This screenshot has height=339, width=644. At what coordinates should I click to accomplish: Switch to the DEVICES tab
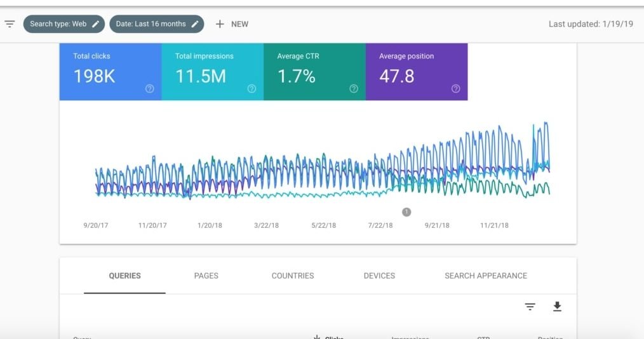[x=380, y=276]
